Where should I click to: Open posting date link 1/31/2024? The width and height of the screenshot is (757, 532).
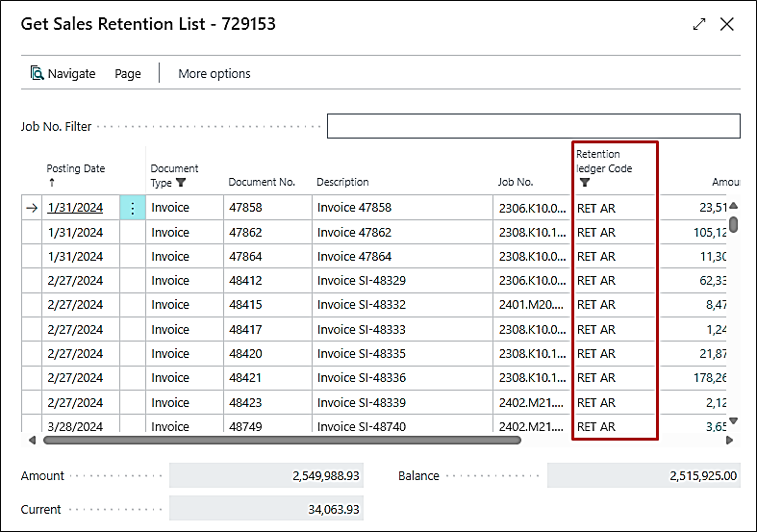(x=75, y=208)
